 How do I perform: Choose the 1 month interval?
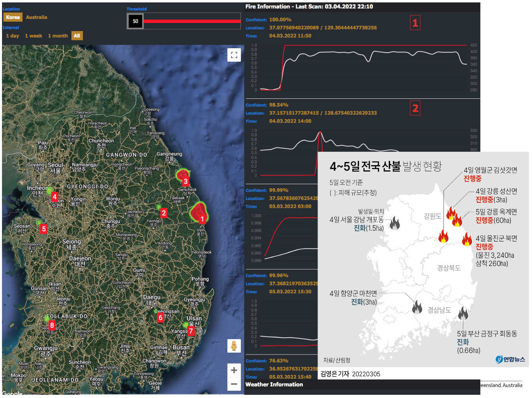click(58, 36)
